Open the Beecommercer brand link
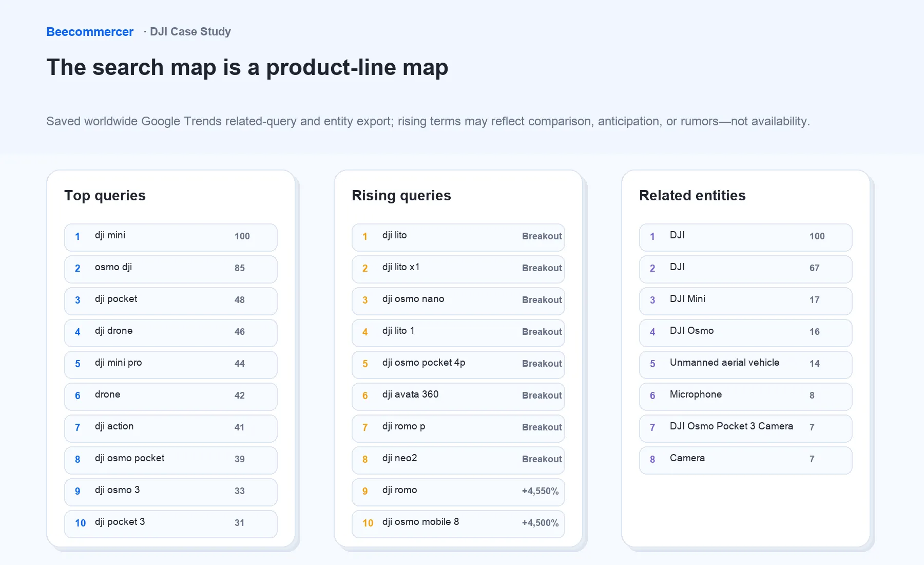Screen dimensions: 924x565 [x=90, y=32]
